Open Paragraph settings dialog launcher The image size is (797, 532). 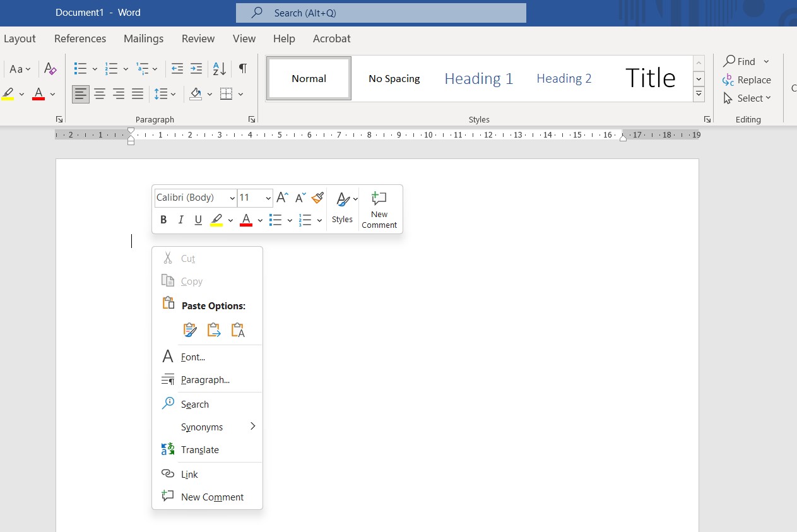pos(252,119)
